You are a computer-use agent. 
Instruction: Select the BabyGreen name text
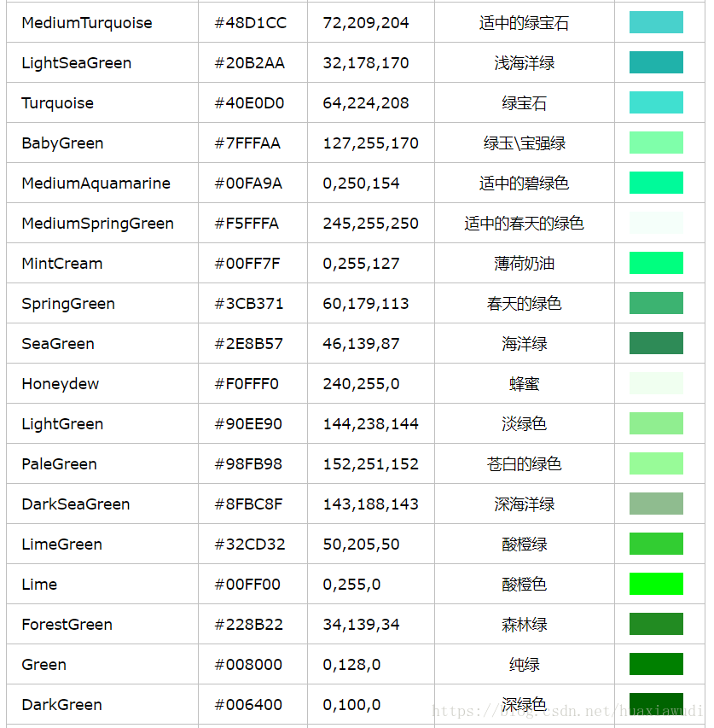tap(62, 143)
